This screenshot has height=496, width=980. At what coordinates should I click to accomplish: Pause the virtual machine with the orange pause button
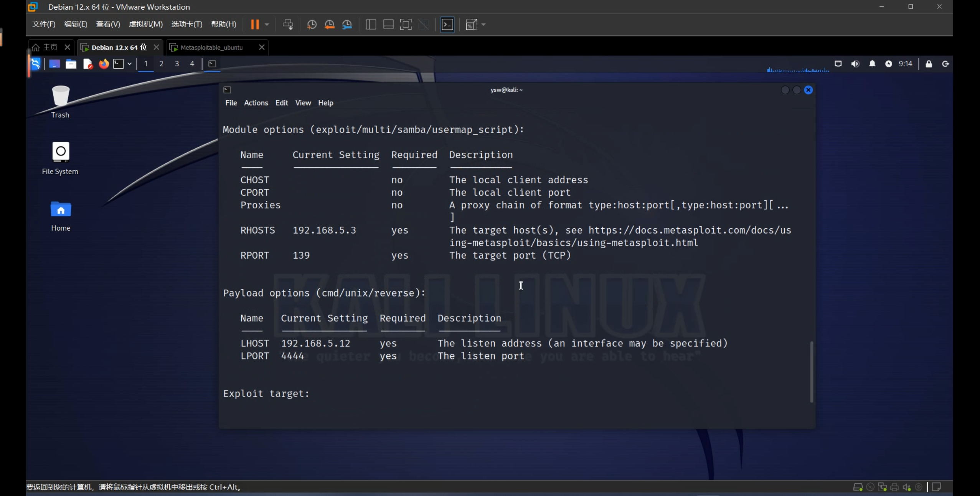pyautogui.click(x=255, y=25)
